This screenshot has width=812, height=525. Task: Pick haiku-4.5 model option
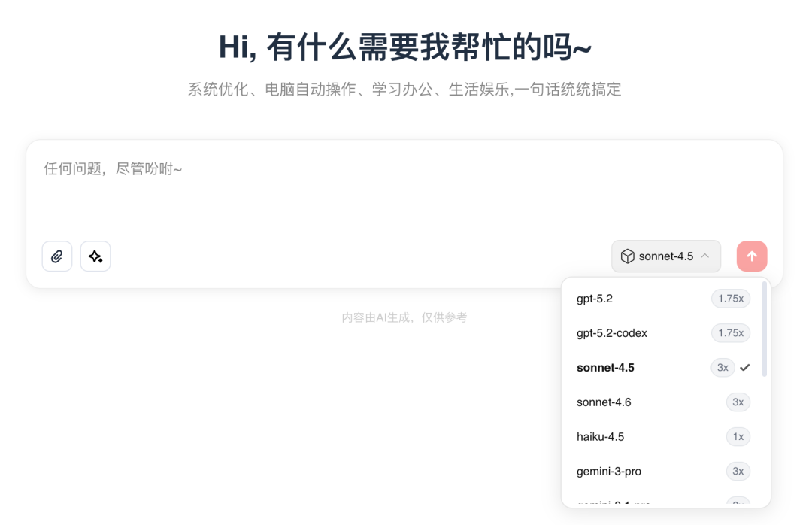click(663, 436)
